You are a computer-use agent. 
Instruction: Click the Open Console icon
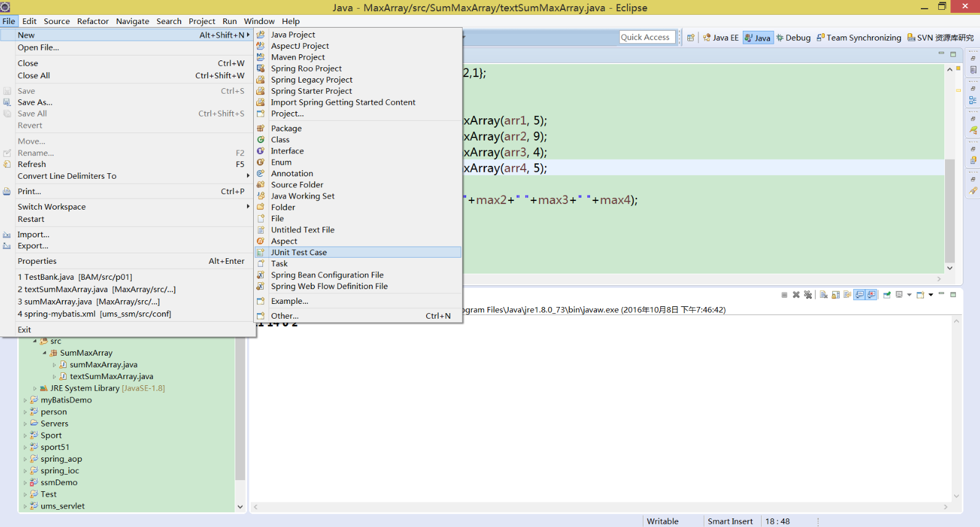920,295
